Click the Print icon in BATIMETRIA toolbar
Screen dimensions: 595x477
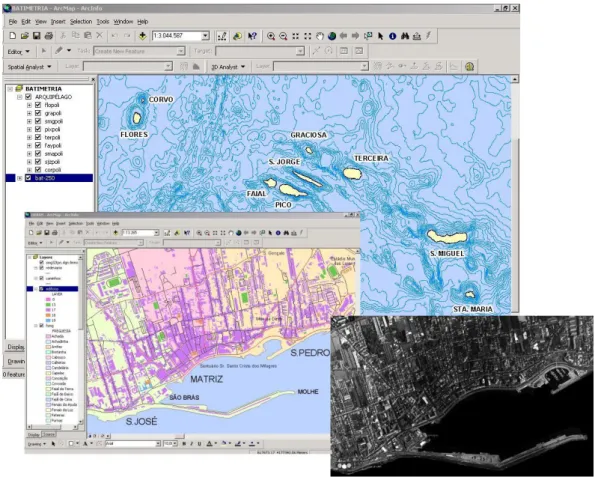[49, 36]
